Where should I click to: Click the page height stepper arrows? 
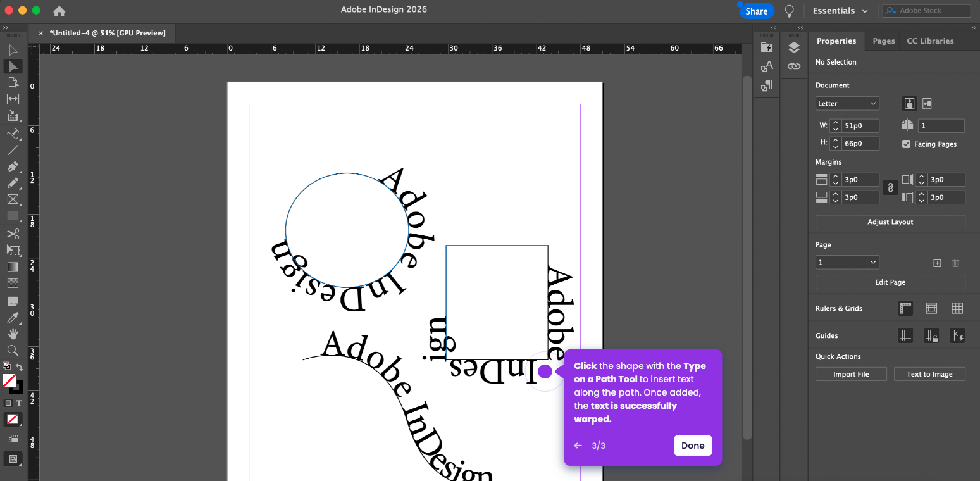pyautogui.click(x=835, y=143)
